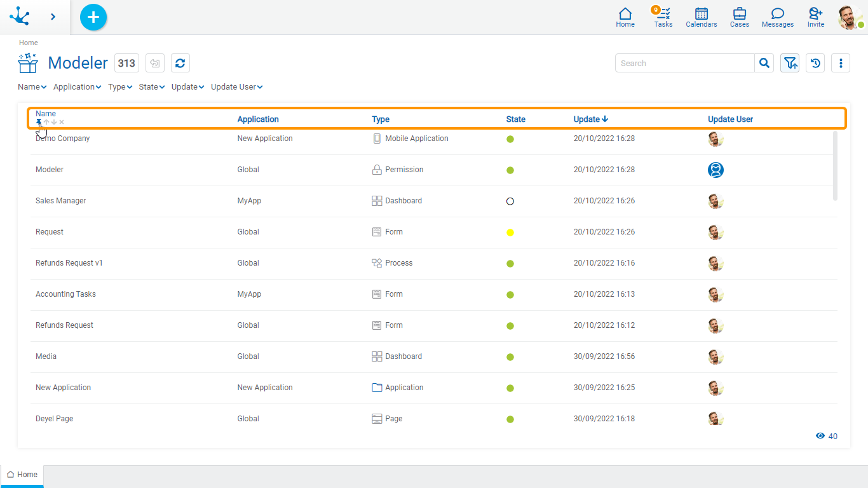The height and width of the screenshot is (488, 868).
Task: Open the Tasks icon with badge
Action: click(x=663, y=17)
